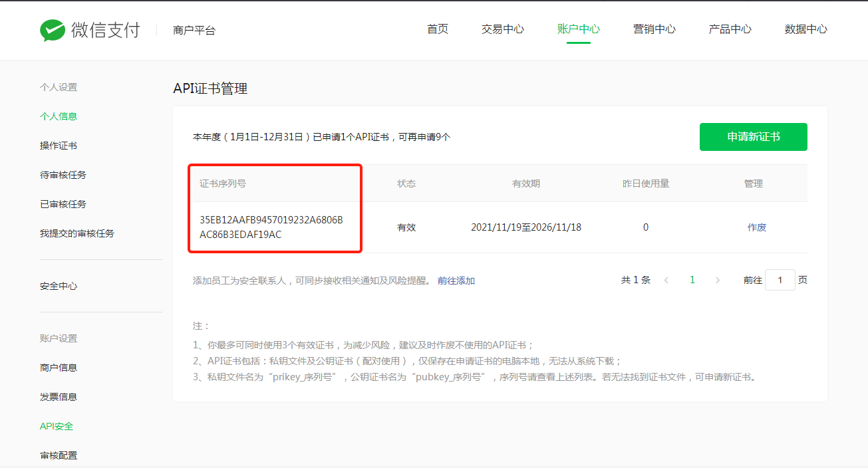
Task: Click the API证书管理 page heading
Action: [210, 88]
